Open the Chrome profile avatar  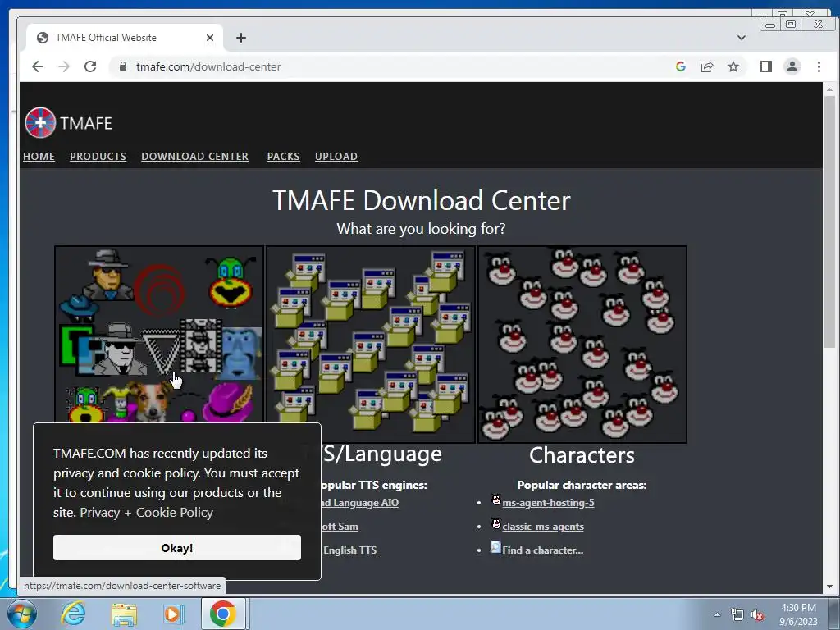pos(792,66)
